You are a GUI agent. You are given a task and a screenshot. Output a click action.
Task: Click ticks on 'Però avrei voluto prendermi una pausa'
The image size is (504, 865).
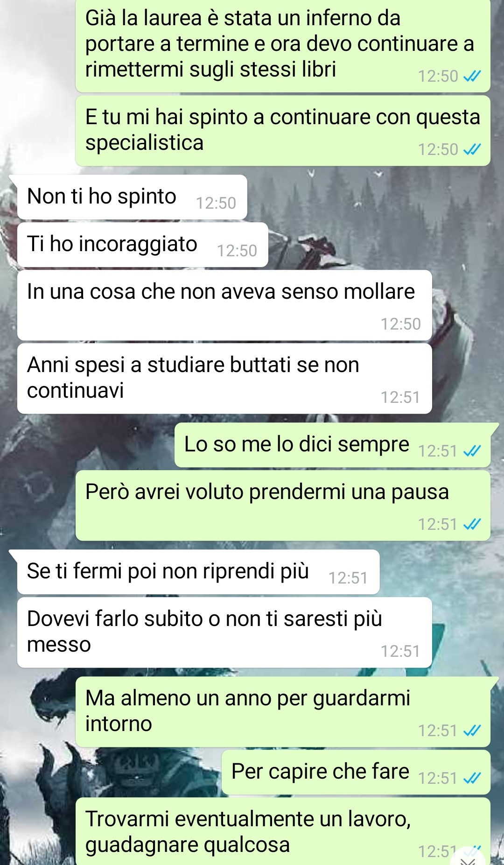(472, 524)
